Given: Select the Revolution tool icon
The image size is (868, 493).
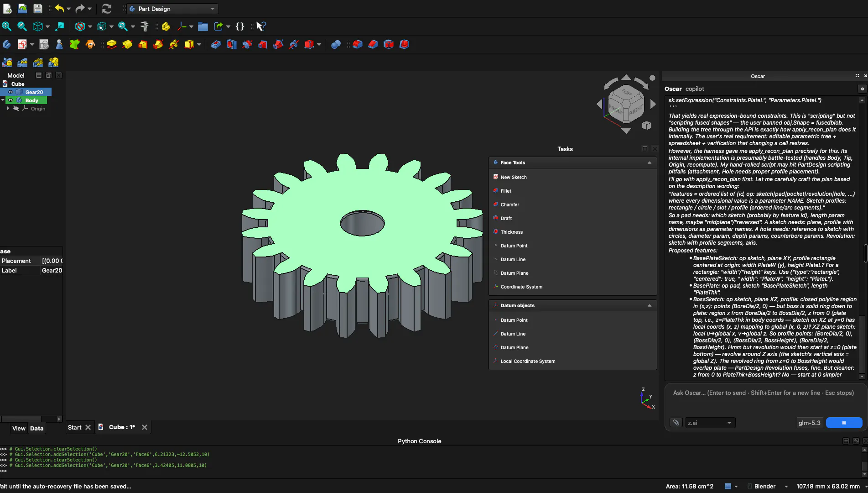Looking at the screenshot, I should 127,44.
